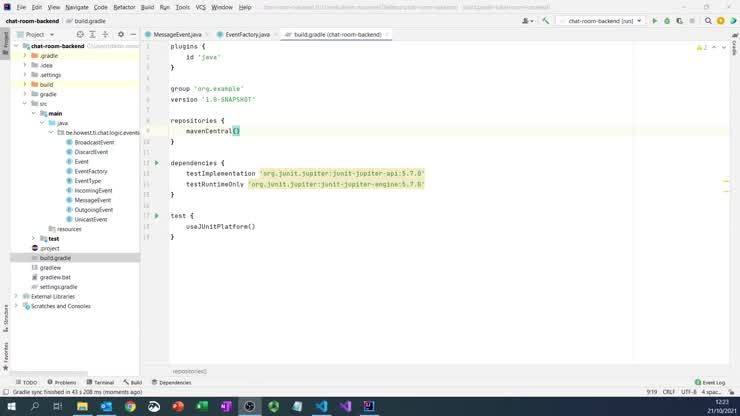Open DiscardEvent class in tree

point(91,152)
